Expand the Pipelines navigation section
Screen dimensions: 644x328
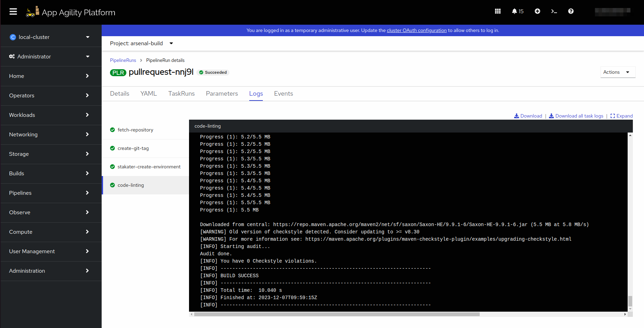click(51, 193)
